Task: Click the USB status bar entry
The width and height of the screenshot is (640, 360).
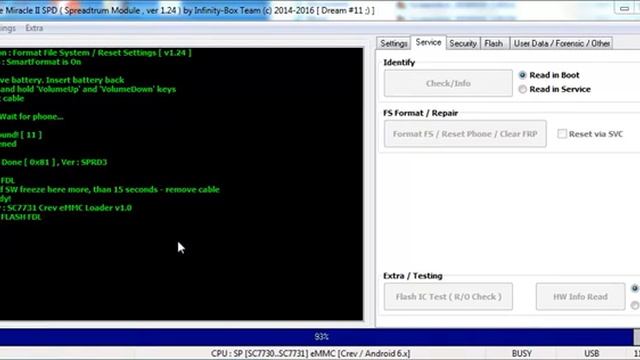Action: [x=591, y=353]
